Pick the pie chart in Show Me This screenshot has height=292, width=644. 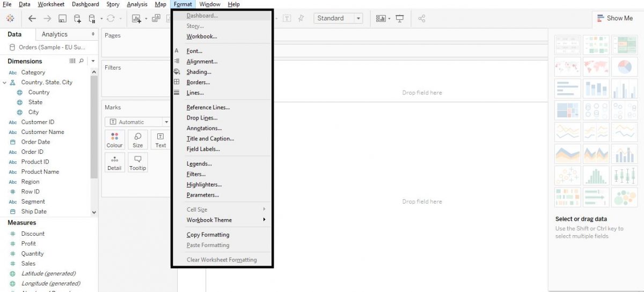624,68
